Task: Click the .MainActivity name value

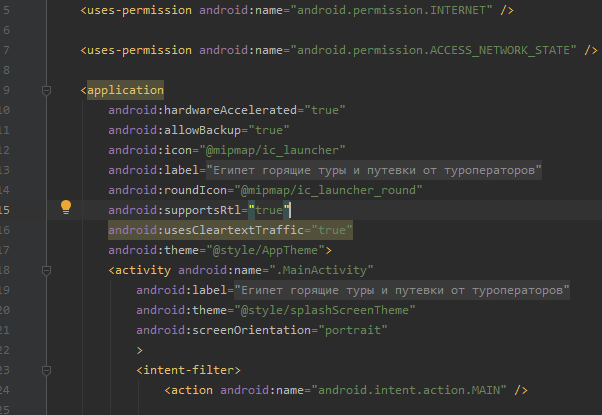Action: [x=321, y=270]
